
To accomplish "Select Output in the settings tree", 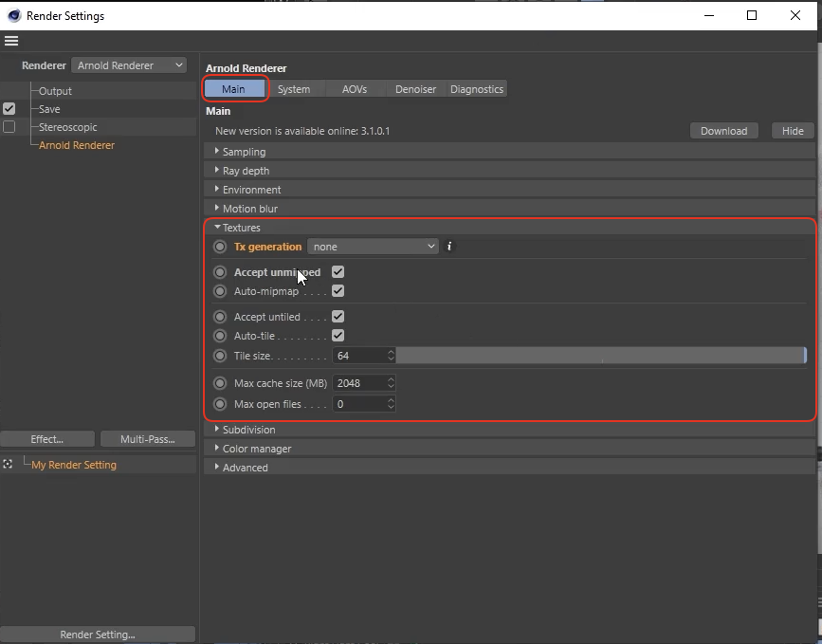I will tap(55, 91).
